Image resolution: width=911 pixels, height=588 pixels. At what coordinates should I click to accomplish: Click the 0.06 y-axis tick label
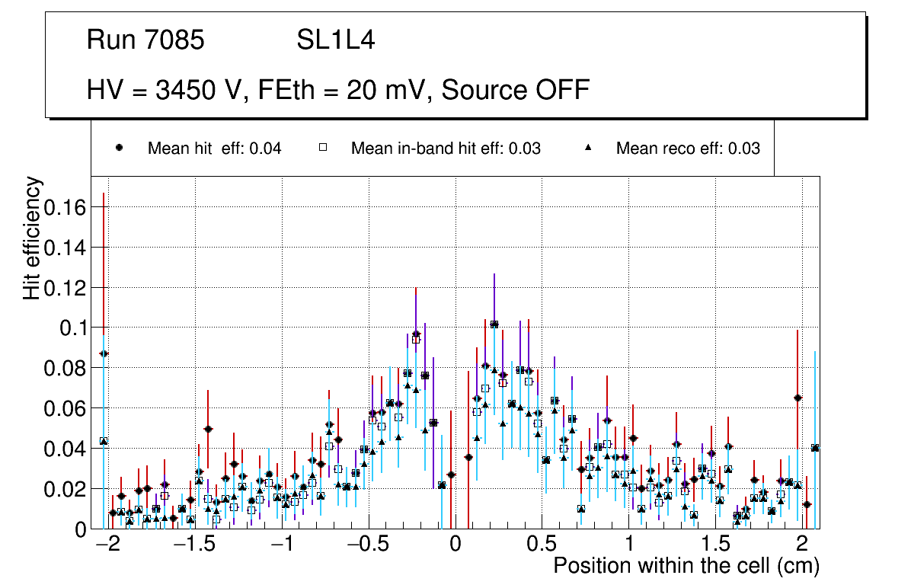click(64, 408)
